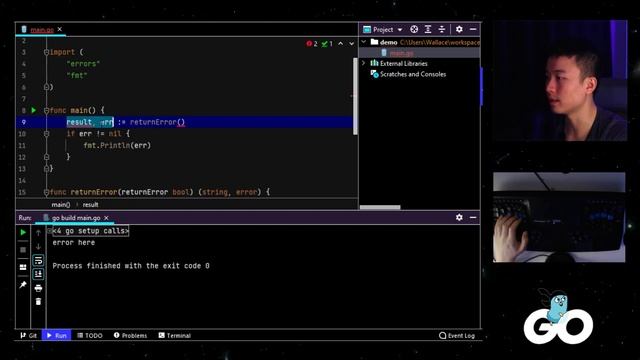
Task: Open Run panel settings gear
Action: pos(459,218)
